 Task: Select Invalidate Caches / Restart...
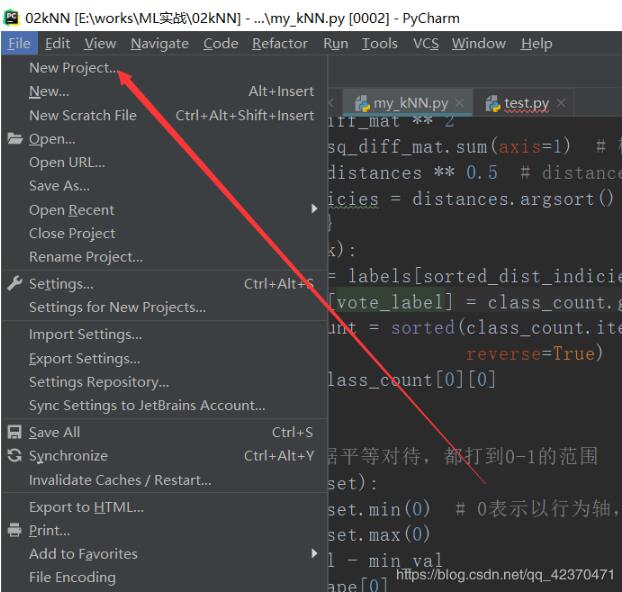(x=164, y=480)
